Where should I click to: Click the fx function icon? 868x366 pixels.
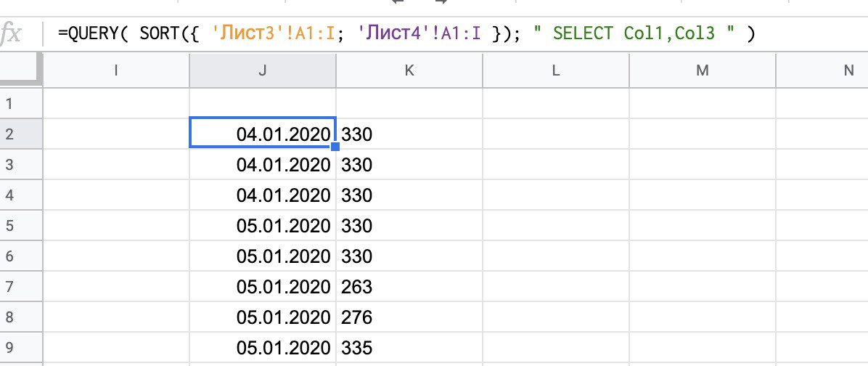[12, 34]
